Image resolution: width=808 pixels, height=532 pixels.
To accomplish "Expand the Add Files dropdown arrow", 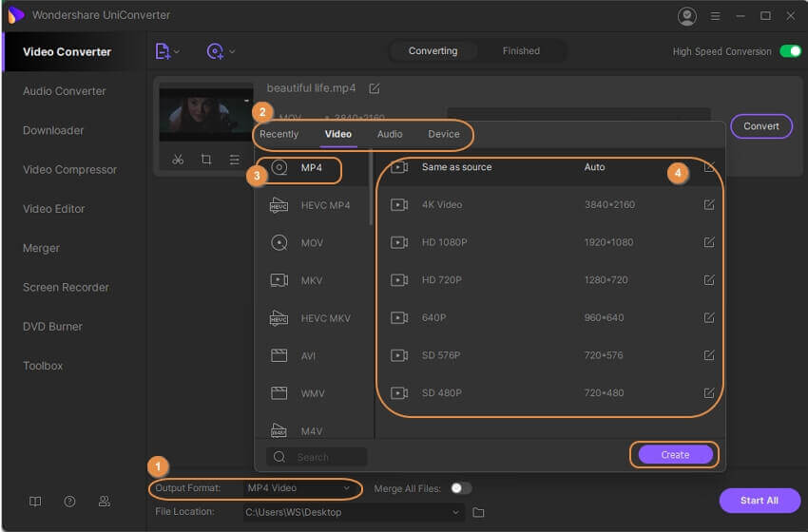I will point(177,51).
